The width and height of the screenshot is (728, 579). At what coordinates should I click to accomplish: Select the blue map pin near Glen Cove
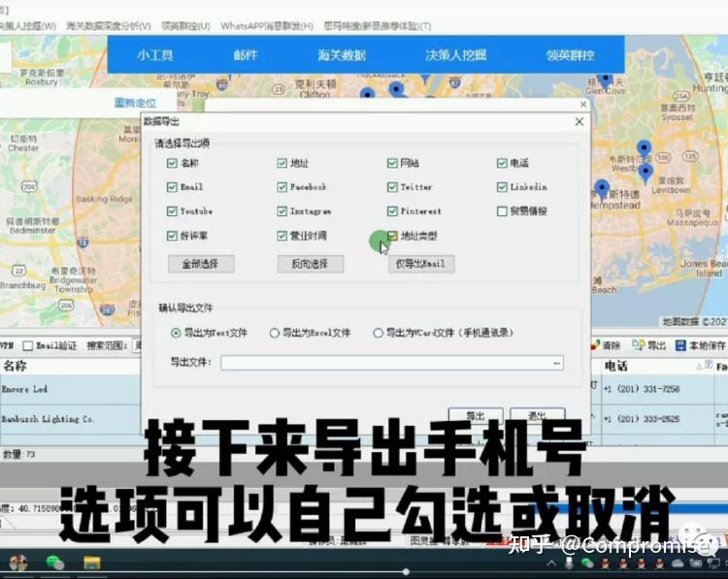pos(605,80)
